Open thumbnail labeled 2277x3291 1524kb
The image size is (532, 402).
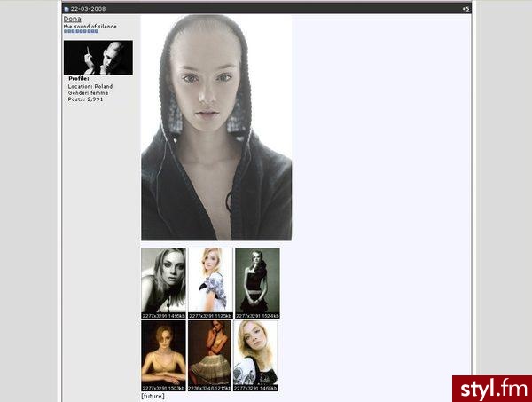(257, 283)
